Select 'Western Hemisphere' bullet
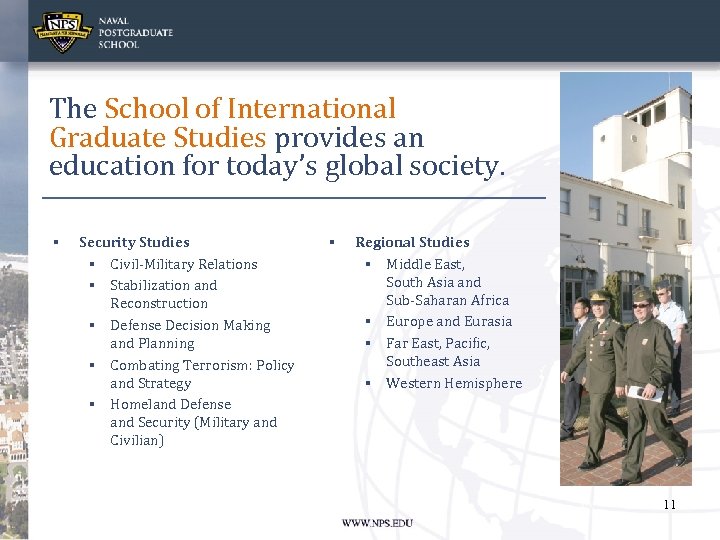Viewport: 720px width, 540px height. point(454,383)
